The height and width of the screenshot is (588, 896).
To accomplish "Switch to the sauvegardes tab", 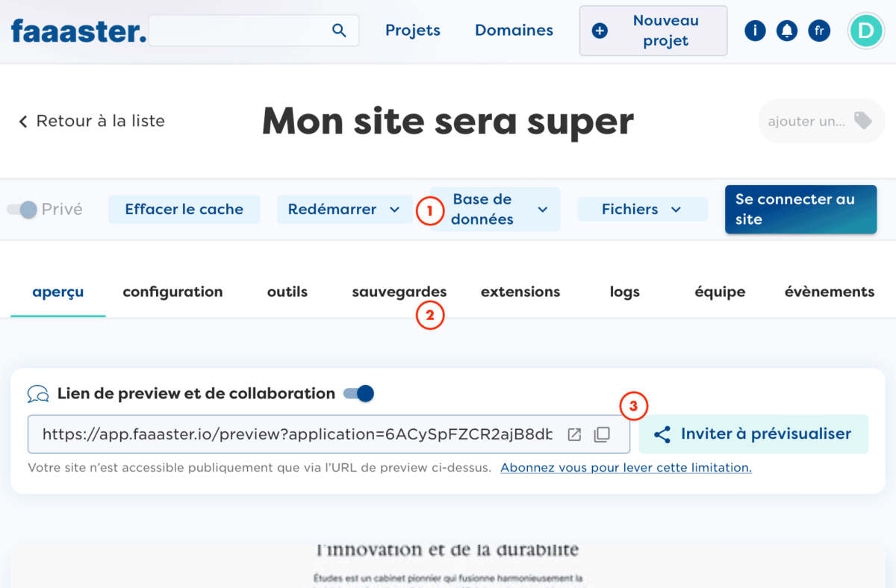I will 399,292.
